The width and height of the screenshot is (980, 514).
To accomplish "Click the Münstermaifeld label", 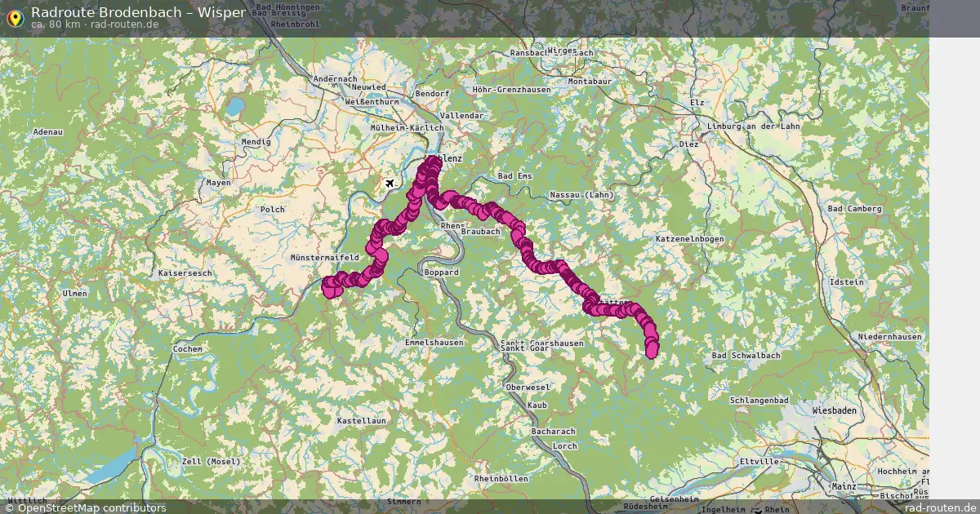I will tap(325, 258).
